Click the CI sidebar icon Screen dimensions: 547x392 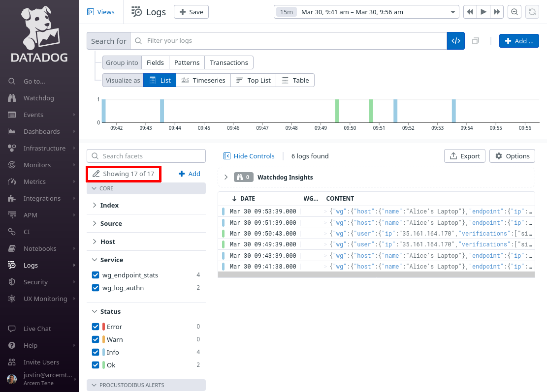click(12, 232)
